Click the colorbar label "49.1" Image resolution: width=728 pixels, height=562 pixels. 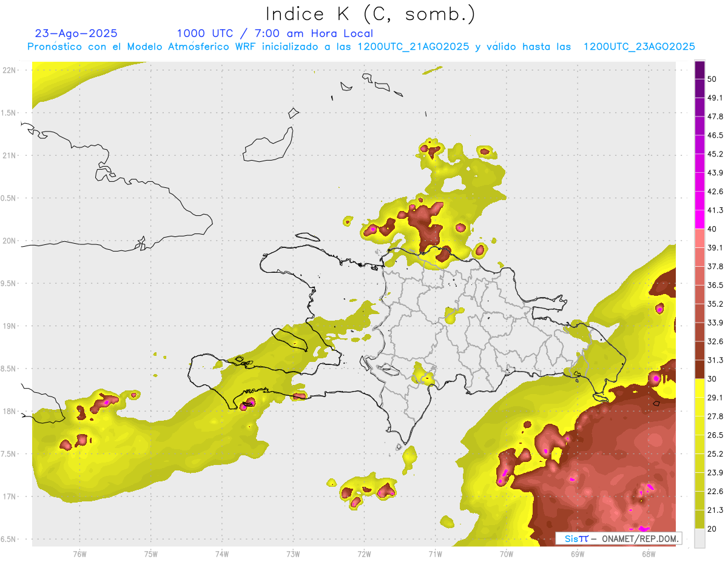tap(715, 98)
